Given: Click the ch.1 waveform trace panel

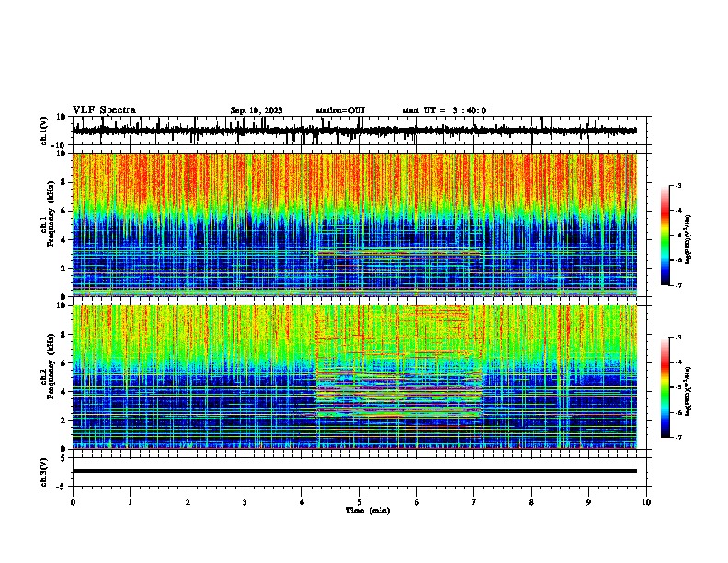Looking at the screenshot, I should click(x=359, y=131).
